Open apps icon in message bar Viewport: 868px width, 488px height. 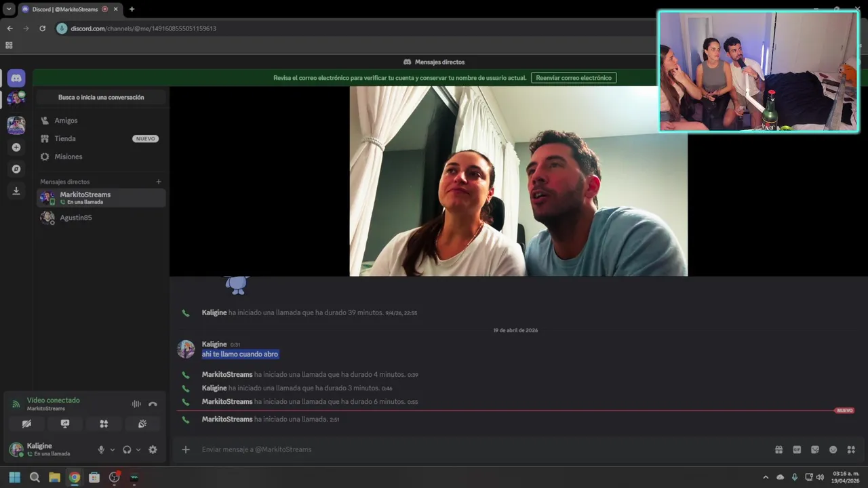pos(852,449)
